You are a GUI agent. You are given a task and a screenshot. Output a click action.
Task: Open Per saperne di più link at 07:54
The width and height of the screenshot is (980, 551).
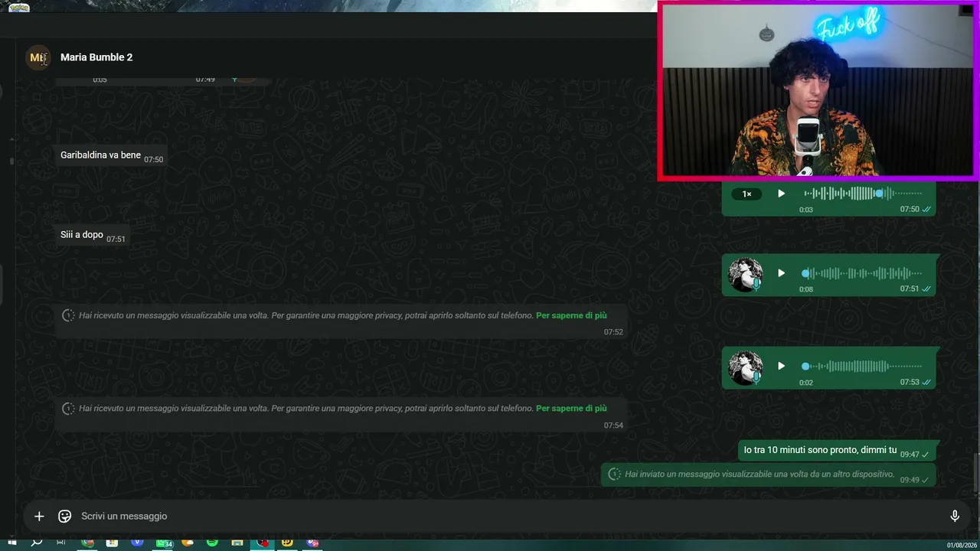pyautogui.click(x=571, y=409)
